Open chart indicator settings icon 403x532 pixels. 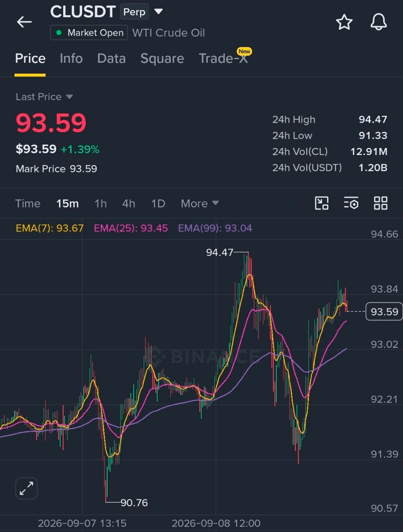[351, 203]
